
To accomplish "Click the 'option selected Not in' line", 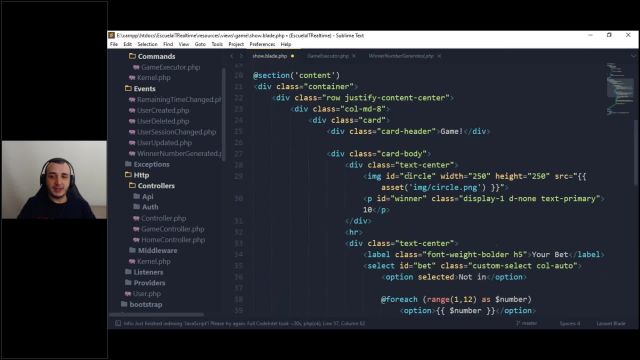I will [x=454, y=277].
